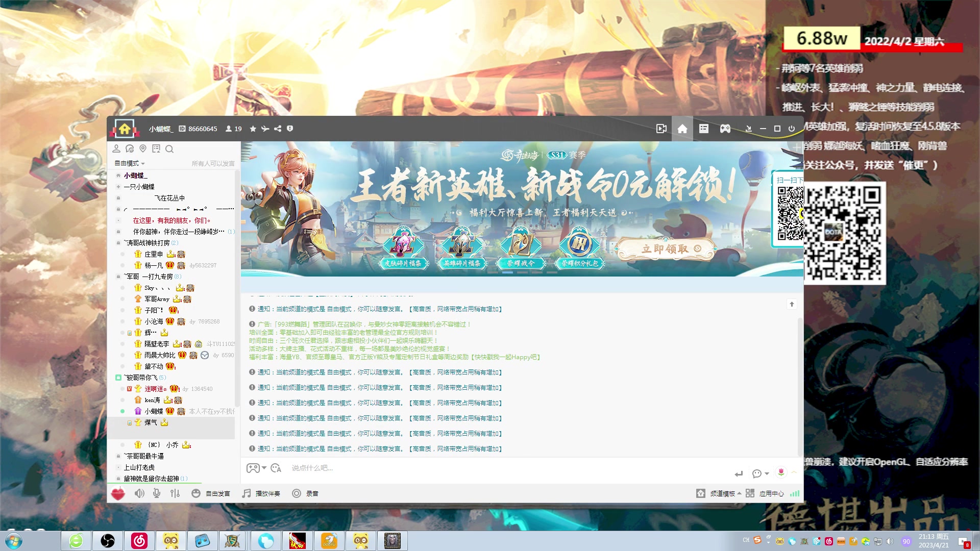Image resolution: width=980 pixels, height=551 pixels.
Task: Expand the 一只小蝴蝶 sub-channel
Action: 118,187
